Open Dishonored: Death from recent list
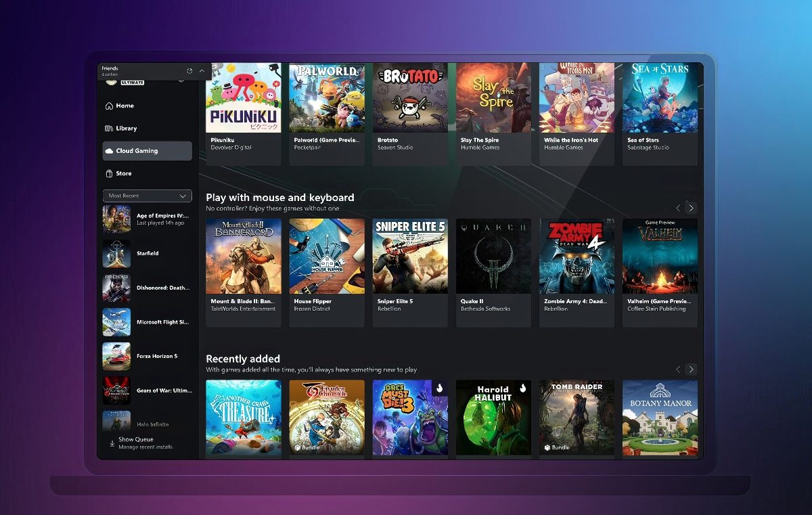 147,288
